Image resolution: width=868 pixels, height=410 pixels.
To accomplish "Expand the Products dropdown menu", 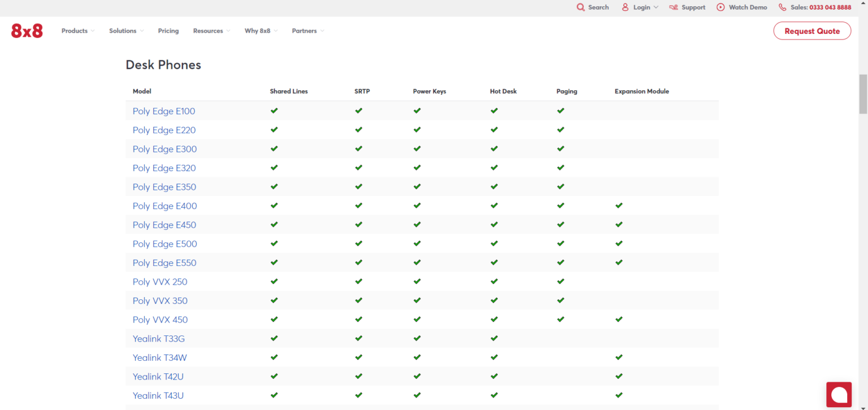I will [x=78, y=31].
